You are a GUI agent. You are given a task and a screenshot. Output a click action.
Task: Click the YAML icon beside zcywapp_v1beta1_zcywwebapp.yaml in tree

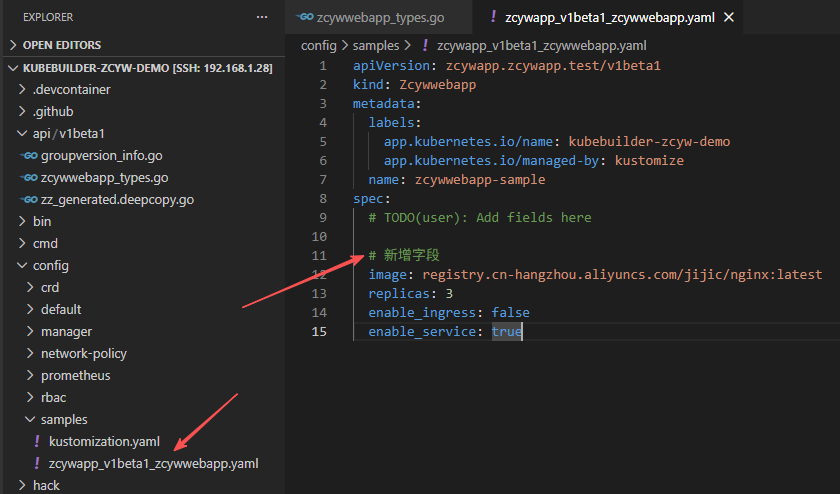coord(37,464)
